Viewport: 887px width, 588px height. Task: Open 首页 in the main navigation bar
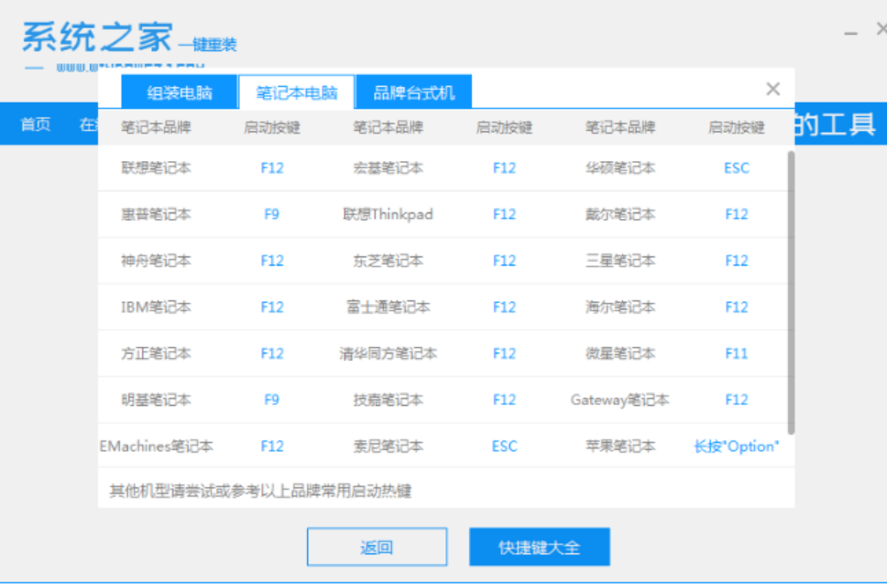point(36,124)
